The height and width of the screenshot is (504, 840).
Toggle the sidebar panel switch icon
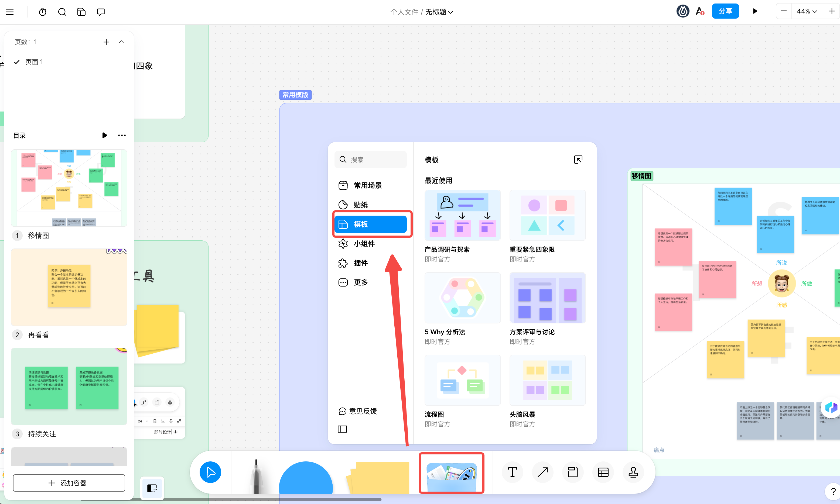(x=152, y=488)
